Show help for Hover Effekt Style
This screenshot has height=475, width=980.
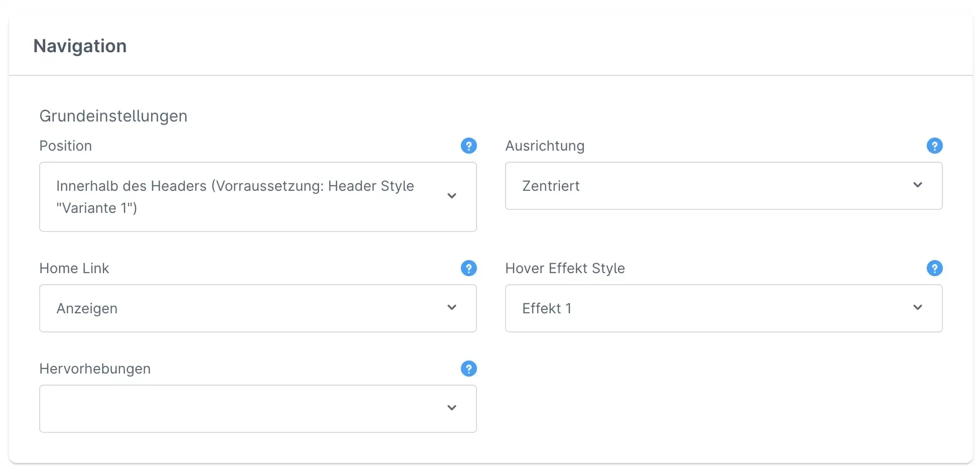click(934, 269)
